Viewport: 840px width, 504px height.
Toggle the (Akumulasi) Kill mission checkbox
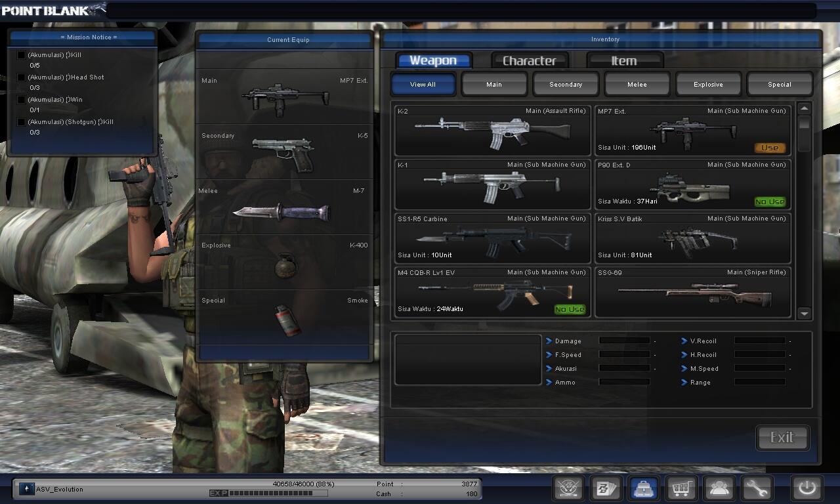[x=21, y=55]
